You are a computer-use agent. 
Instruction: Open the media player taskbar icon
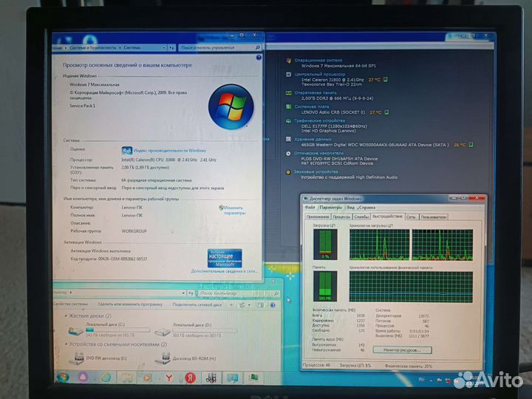tap(148, 378)
